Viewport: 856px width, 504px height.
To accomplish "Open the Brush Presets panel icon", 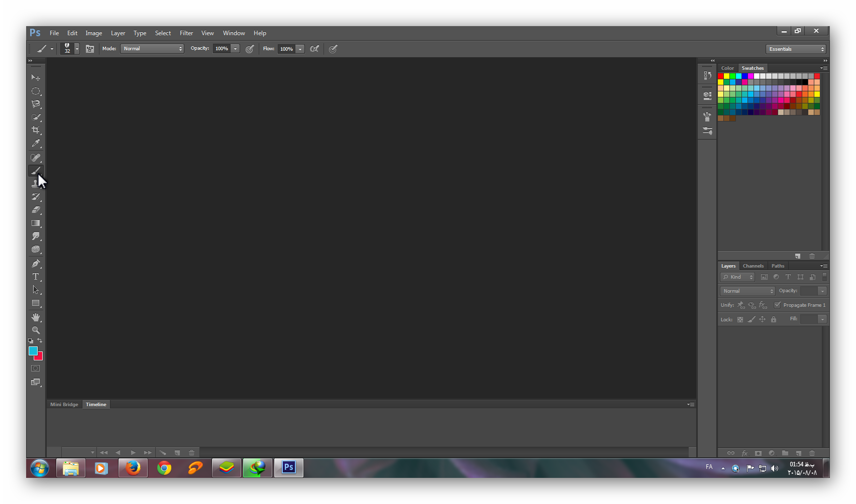I will [x=707, y=116].
